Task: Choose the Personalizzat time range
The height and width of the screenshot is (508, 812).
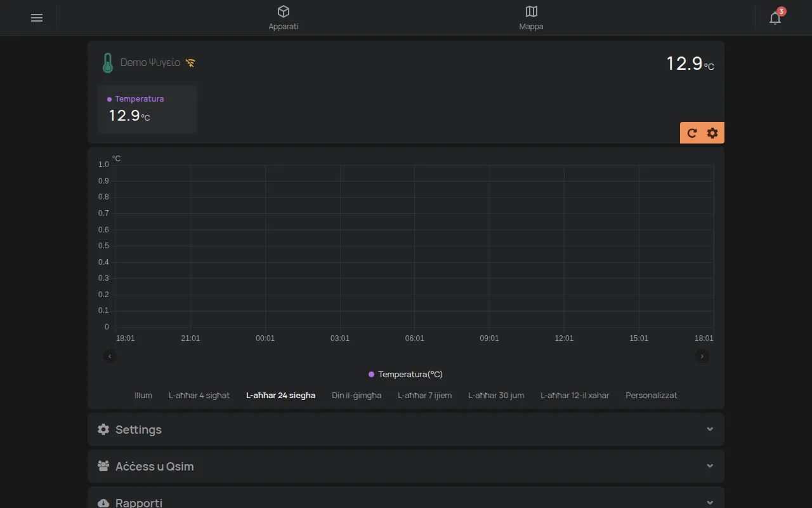Action: click(652, 395)
